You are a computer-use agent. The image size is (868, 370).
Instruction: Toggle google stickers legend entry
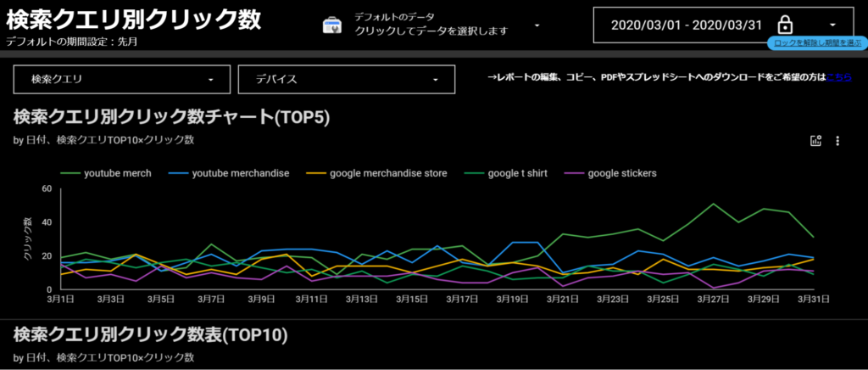click(610, 173)
